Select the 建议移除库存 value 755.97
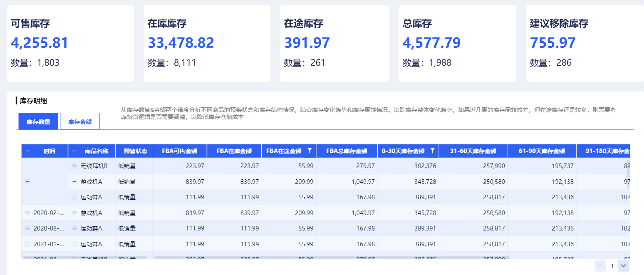 click(x=553, y=43)
